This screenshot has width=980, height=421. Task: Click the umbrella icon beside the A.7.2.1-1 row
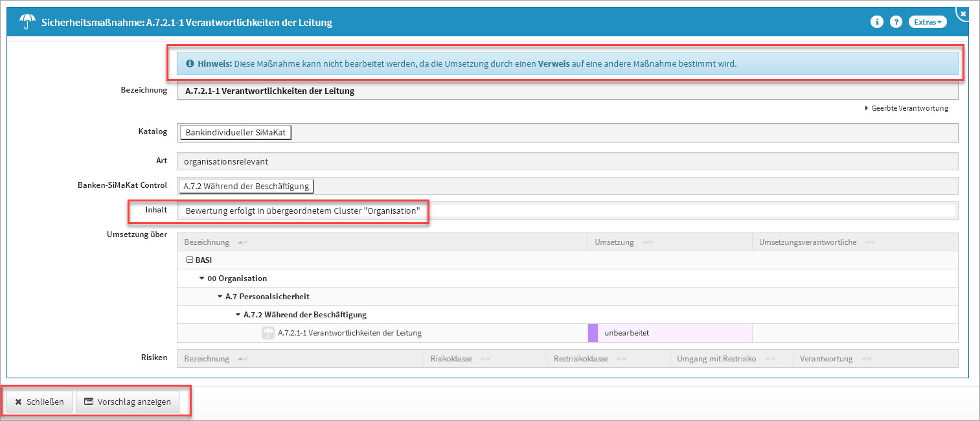pyautogui.click(x=268, y=333)
